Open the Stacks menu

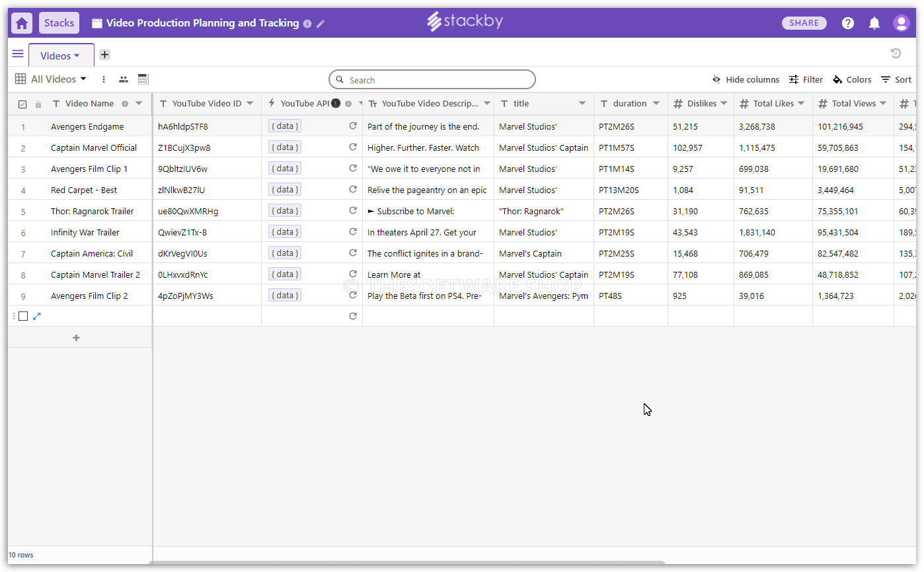(59, 23)
